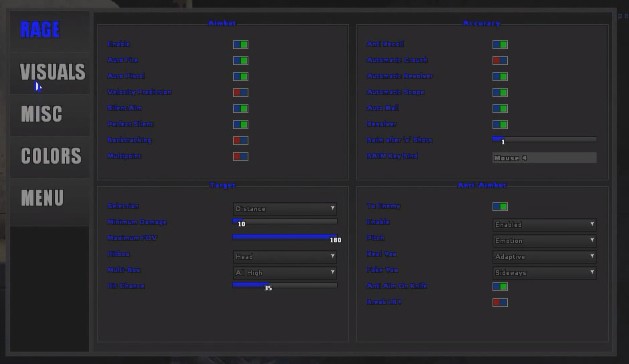
Task: Click the Baim after shots slider
Action: [x=544, y=139]
